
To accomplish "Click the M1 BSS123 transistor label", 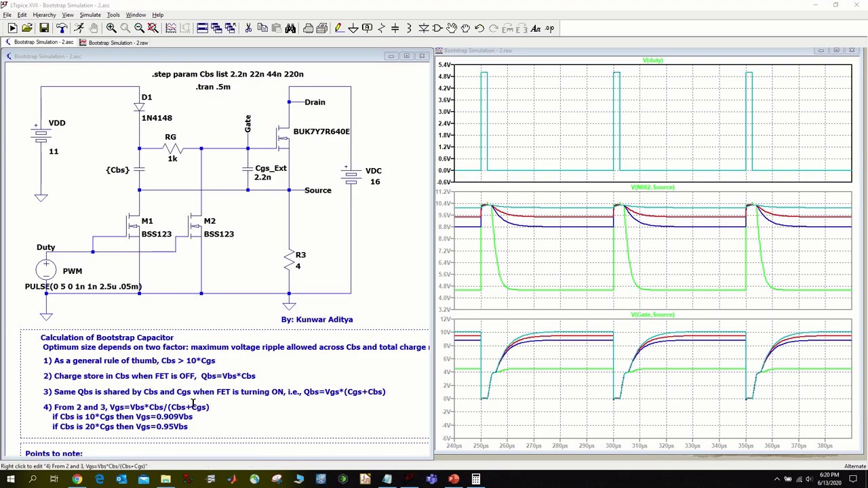I will point(156,228).
